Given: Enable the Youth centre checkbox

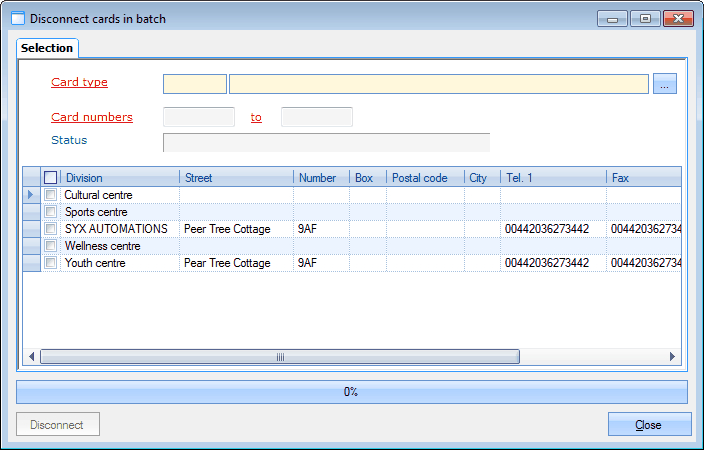Looking at the screenshot, I should pos(51,263).
